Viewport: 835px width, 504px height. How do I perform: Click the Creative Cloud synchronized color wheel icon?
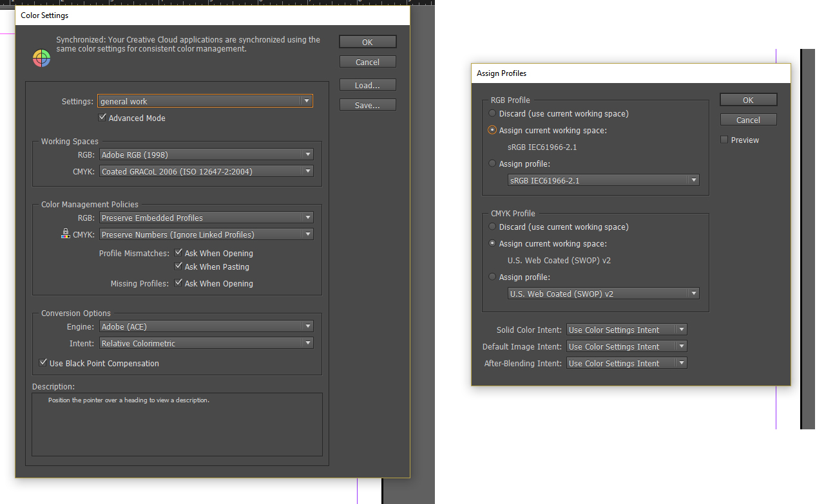[x=41, y=58]
